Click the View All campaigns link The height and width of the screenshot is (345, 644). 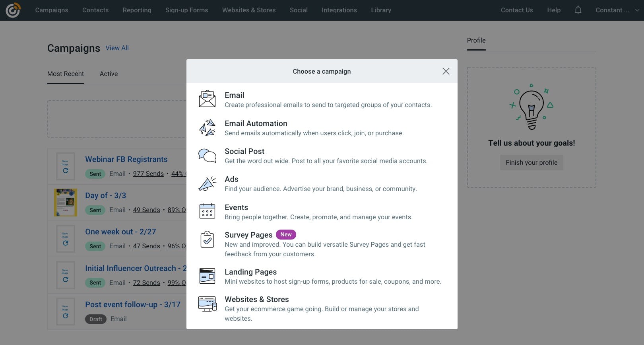117,48
